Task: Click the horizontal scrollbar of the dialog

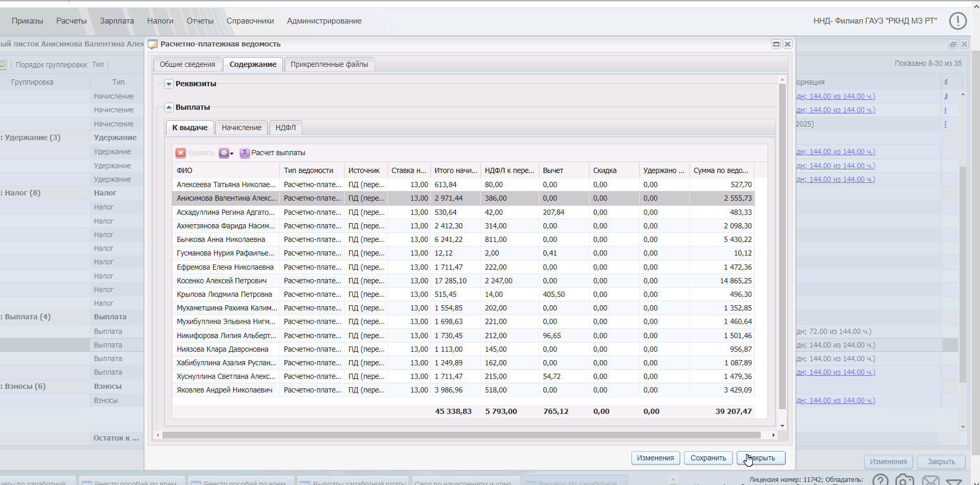Action: coord(461,435)
